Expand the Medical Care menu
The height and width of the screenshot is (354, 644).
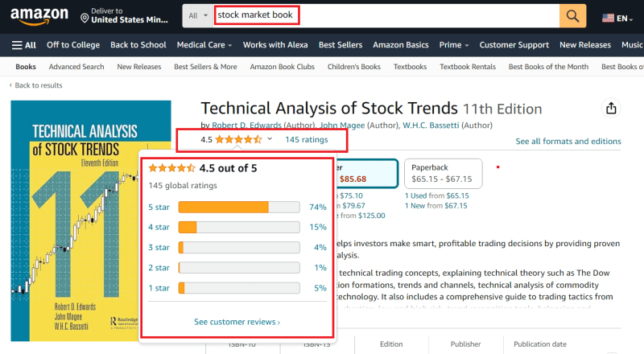pos(204,45)
